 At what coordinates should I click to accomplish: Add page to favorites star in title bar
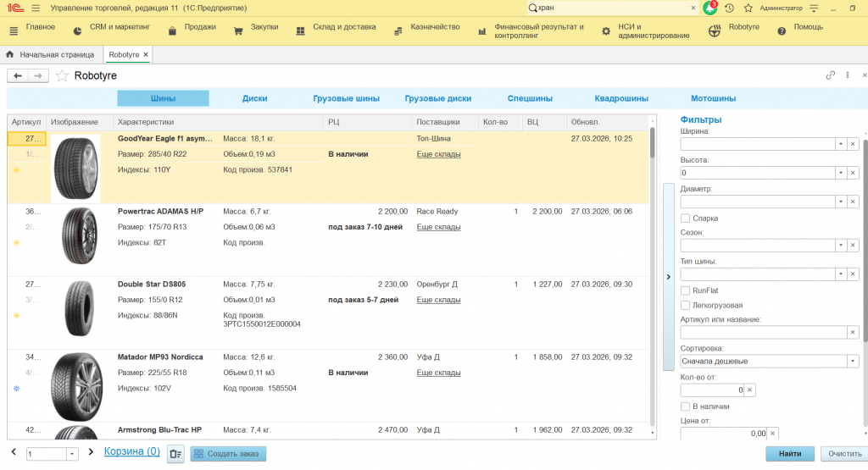pos(748,8)
